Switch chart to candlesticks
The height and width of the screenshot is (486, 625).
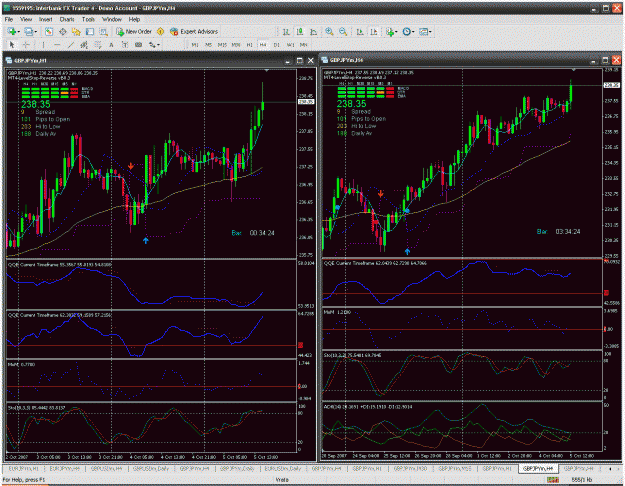[x=300, y=31]
